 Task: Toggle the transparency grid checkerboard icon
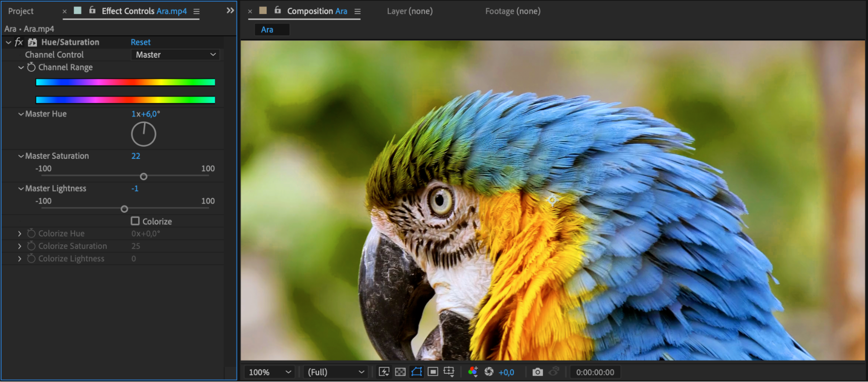point(400,372)
